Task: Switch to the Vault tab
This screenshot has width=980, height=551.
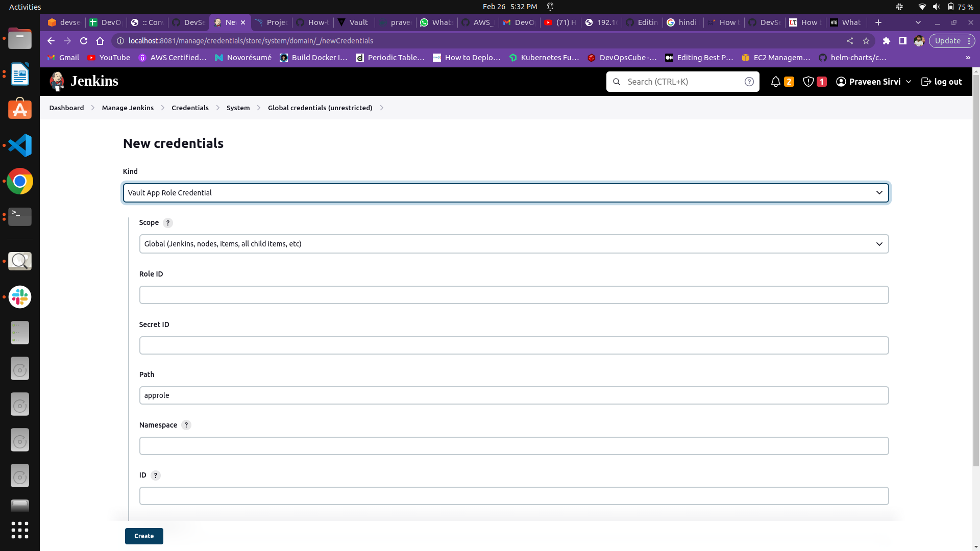Action: click(x=354, y=22)
